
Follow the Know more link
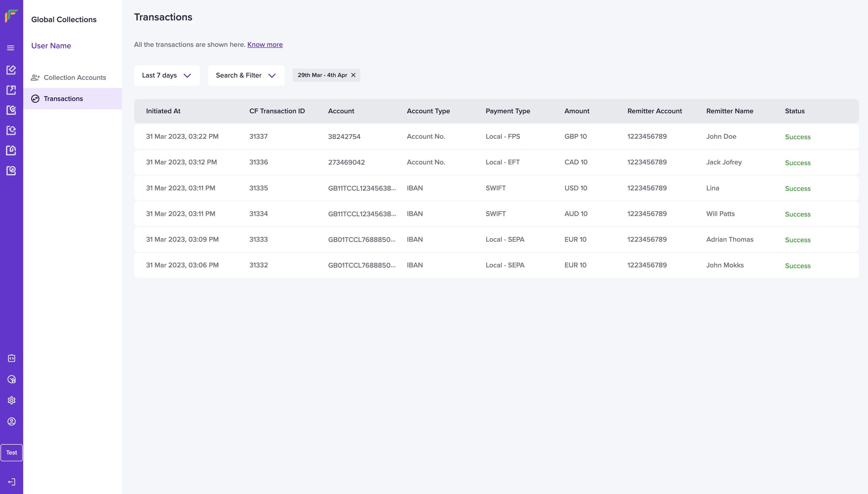click(265, 45)
